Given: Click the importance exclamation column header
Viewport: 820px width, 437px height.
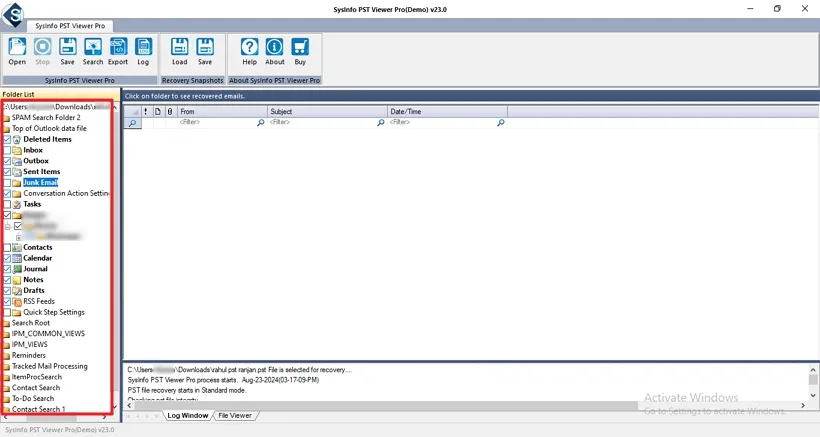Looking at the screenshot, I should (145, 111).
